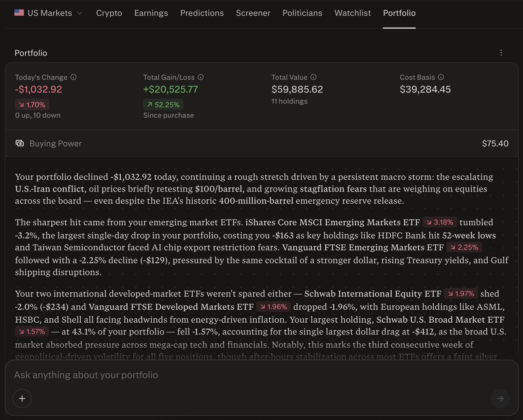The image size is (523, 420).
Task: Click the send arrow button
Action: coord(500,398)
